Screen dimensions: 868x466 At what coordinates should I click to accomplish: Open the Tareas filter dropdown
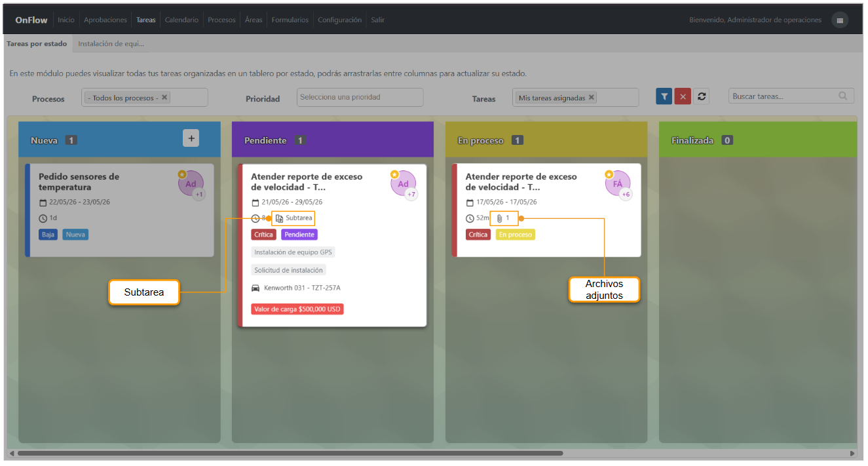576,97
